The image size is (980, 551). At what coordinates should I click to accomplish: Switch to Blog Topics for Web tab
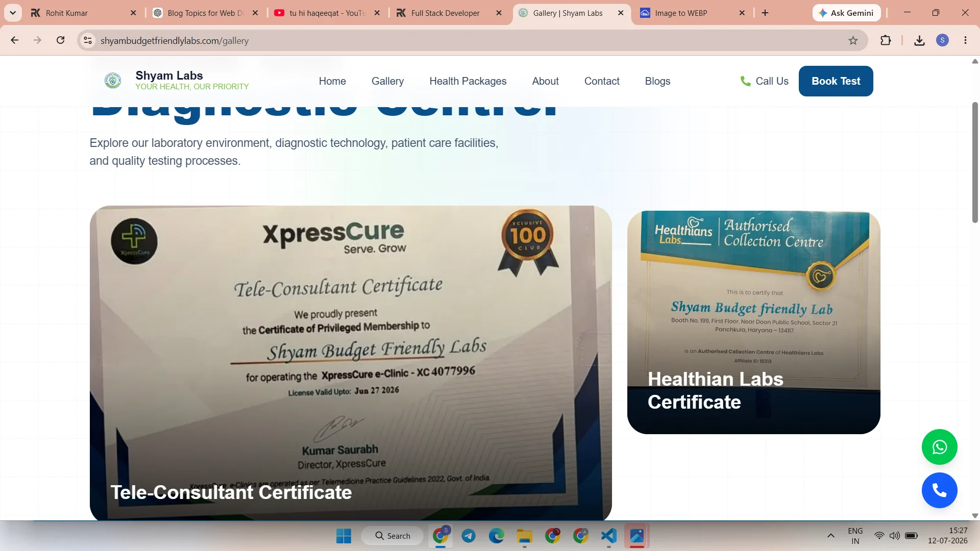[205, 13]
